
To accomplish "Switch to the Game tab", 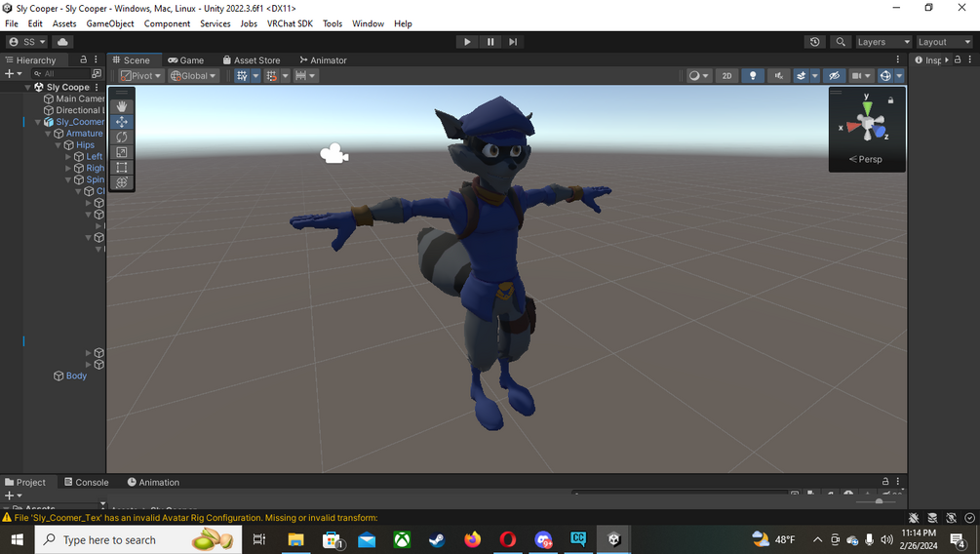I will 185,60.
